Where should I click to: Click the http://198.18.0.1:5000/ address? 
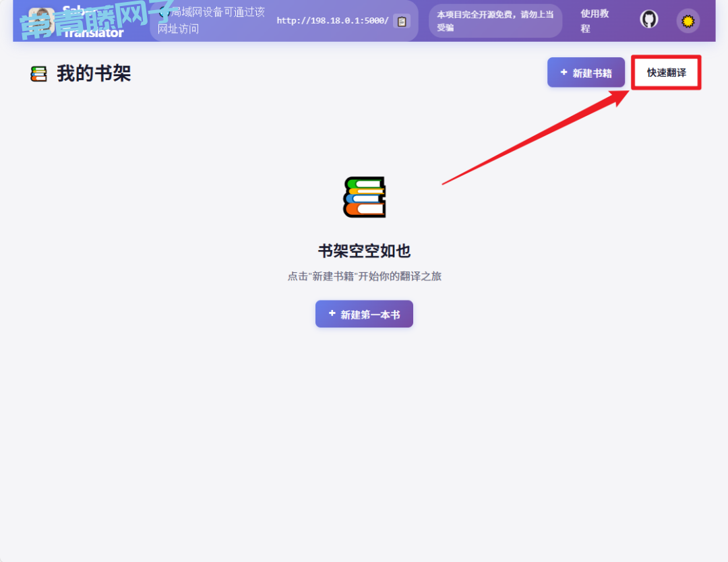332,21
